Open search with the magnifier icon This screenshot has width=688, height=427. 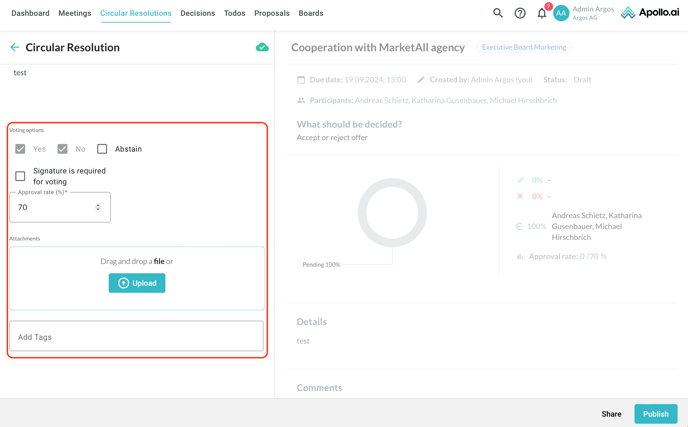coord(498,13)
